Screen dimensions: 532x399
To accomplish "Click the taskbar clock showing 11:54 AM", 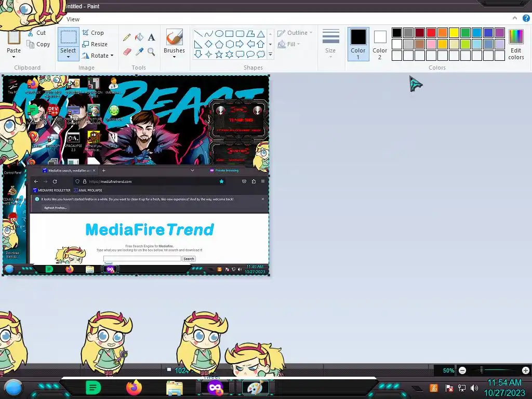I will pos(504,388).
